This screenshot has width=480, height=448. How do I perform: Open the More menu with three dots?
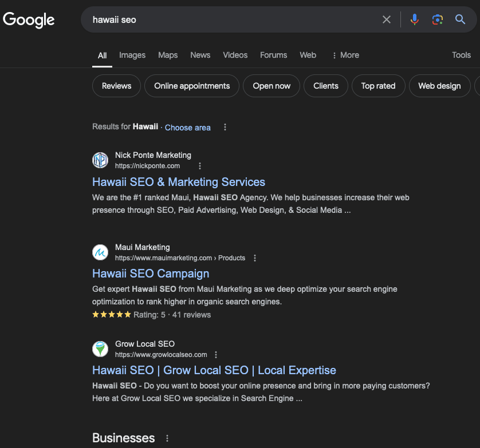345,55
